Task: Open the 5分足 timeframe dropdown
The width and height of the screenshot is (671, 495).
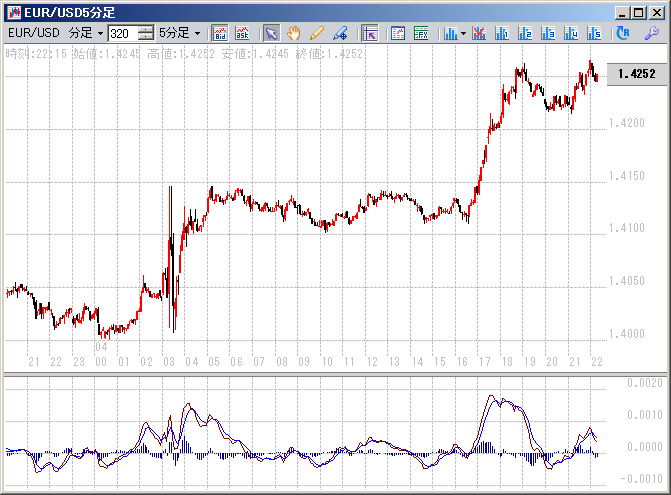Action: [x=180, y=33]
